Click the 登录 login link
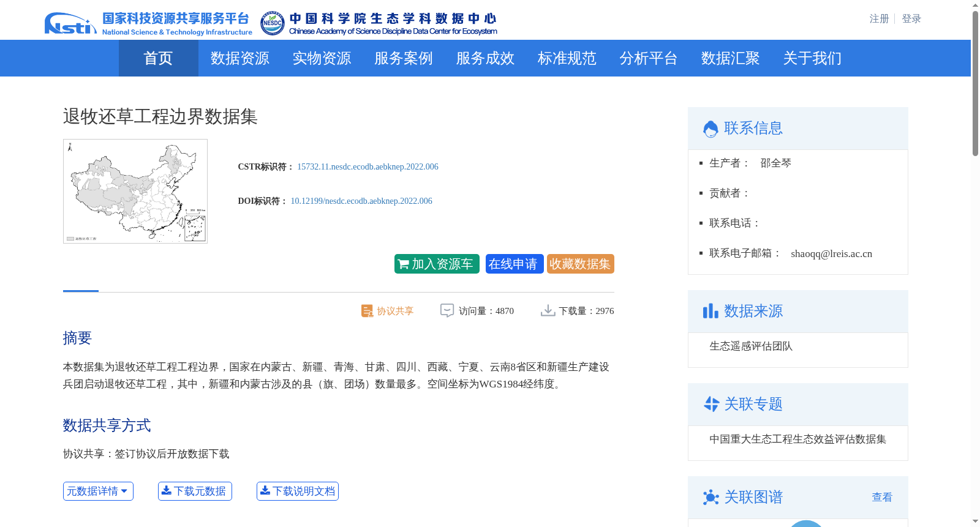 coord(911,19)
